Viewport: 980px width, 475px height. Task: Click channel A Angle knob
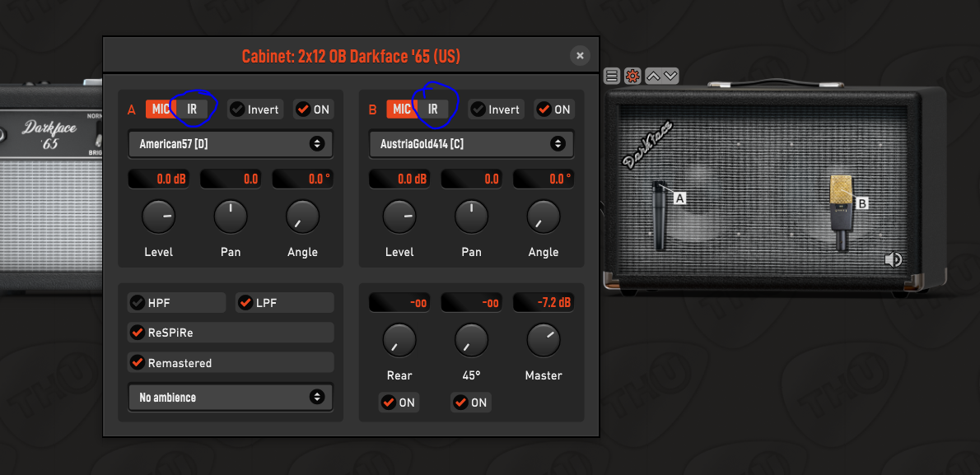tap(302, 217)
